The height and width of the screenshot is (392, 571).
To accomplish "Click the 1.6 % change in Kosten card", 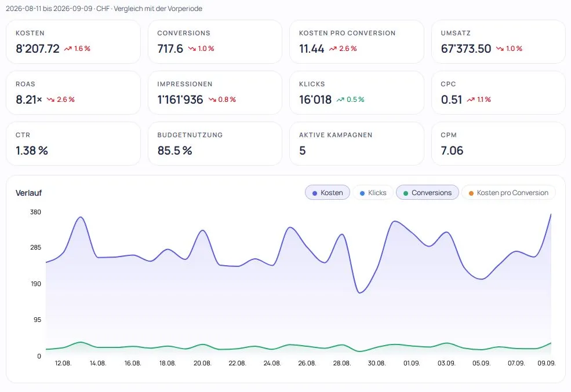I will click(82, 49).
